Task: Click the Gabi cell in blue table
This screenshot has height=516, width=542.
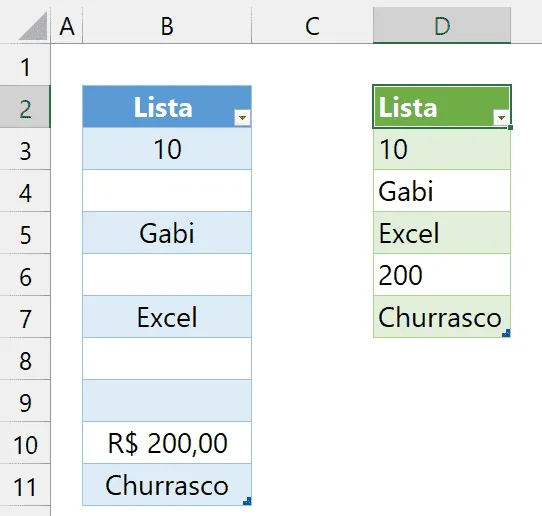Action: coord(167,233)
